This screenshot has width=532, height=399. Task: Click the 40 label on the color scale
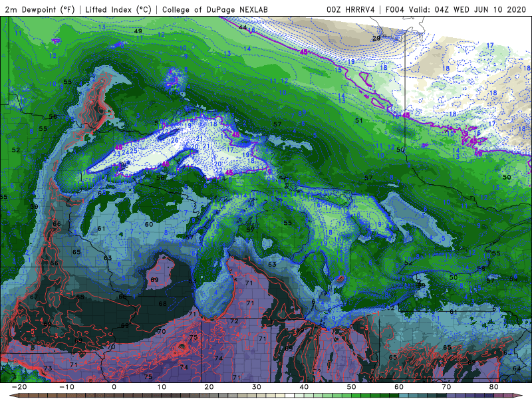304,387
